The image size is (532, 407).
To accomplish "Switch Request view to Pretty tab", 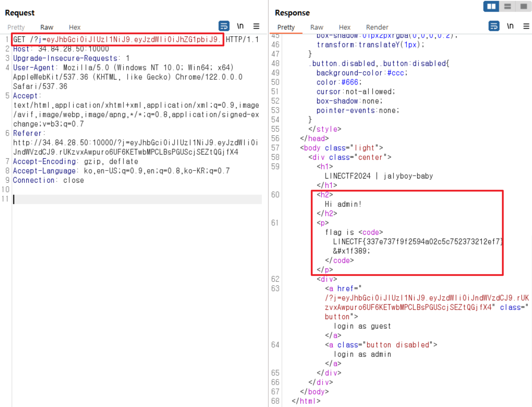I will click(16, 27).
